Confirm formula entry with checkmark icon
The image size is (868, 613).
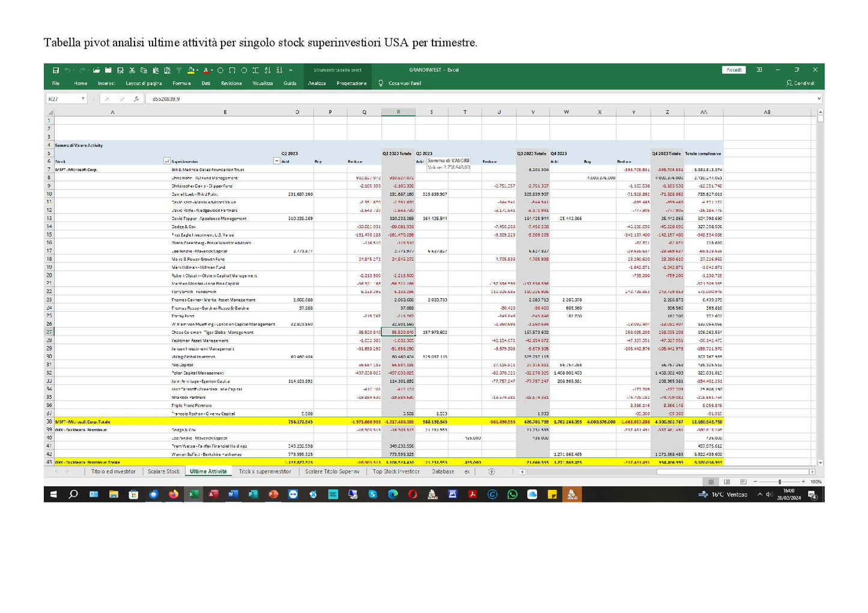pyautogui.click(x=122, y=98)
